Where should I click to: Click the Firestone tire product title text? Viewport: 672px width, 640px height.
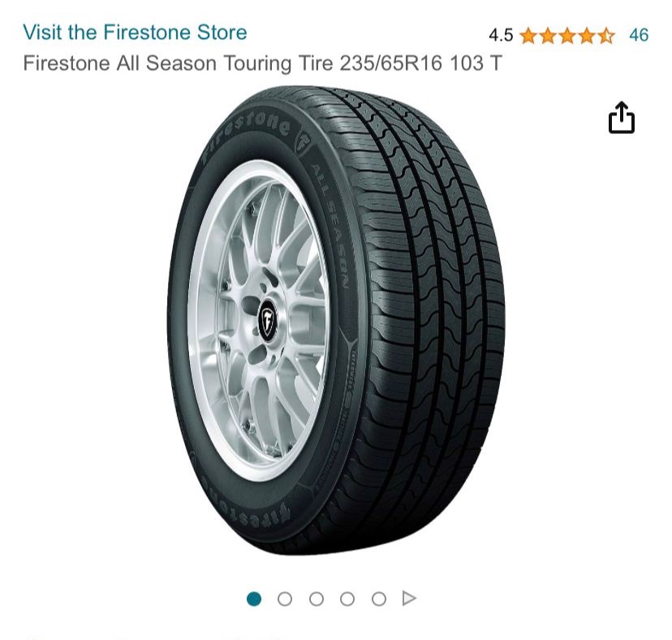pyautogui.click(x=262, y=63)
